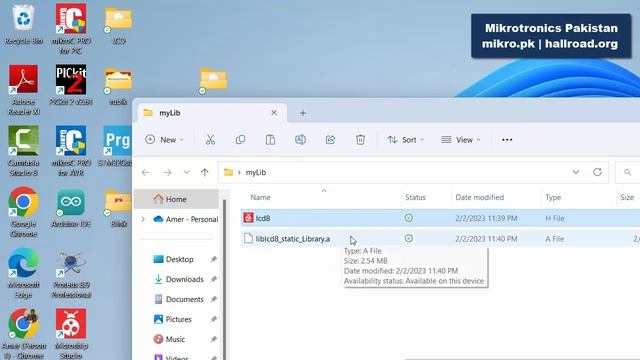Sort by Status column header
Image resolution: width=640 pixels, height=360 pixels.
[x=416, y=197]
